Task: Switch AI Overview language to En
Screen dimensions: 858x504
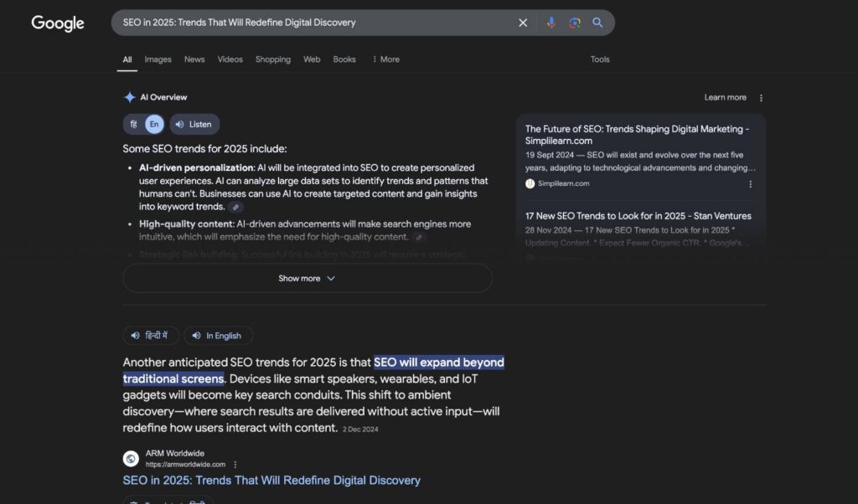Action: tap(154, 124)
